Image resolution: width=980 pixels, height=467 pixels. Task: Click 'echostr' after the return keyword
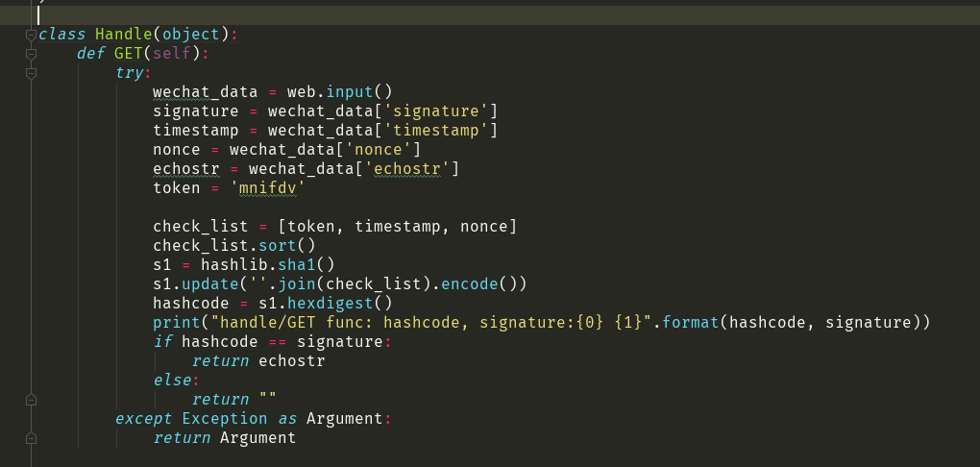[292, 361]
